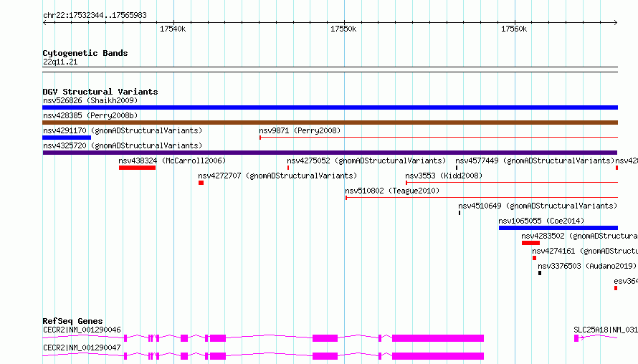Open the nsv4577449 gnomAD label
638x364 pixels.
[535, 161]
